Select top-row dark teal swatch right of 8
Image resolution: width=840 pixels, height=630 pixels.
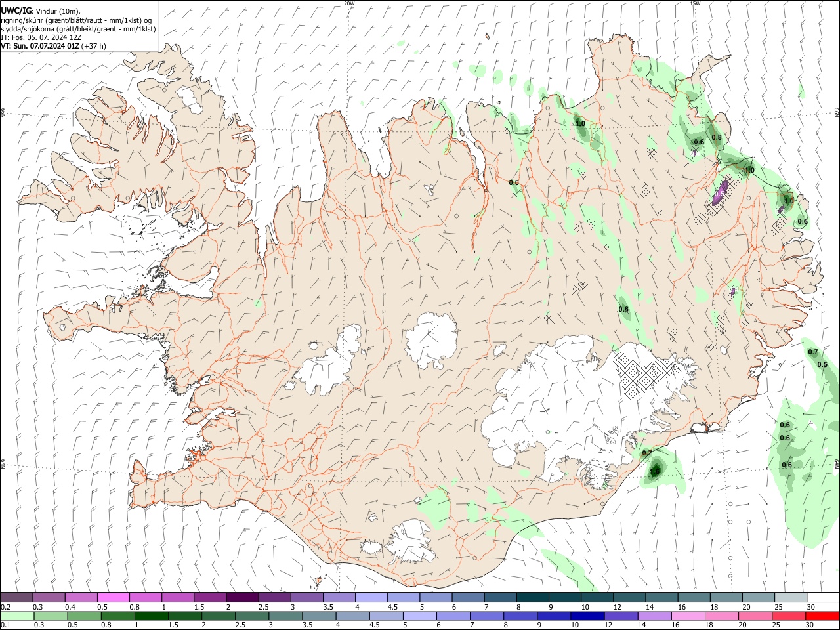[x=533, y=597]
